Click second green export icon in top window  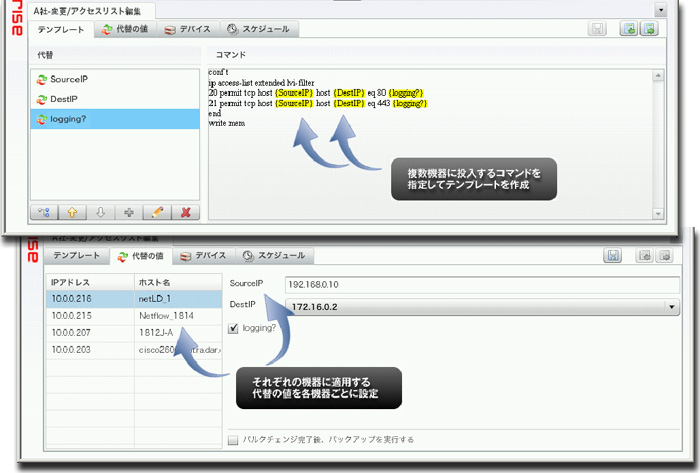tap(650, 29)
